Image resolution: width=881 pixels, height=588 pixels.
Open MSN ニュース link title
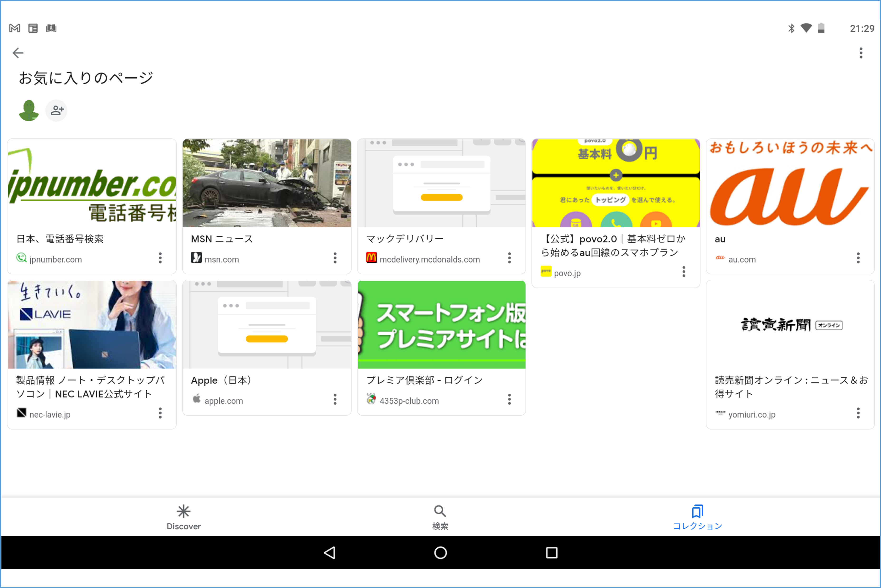(x=222, y=239)
